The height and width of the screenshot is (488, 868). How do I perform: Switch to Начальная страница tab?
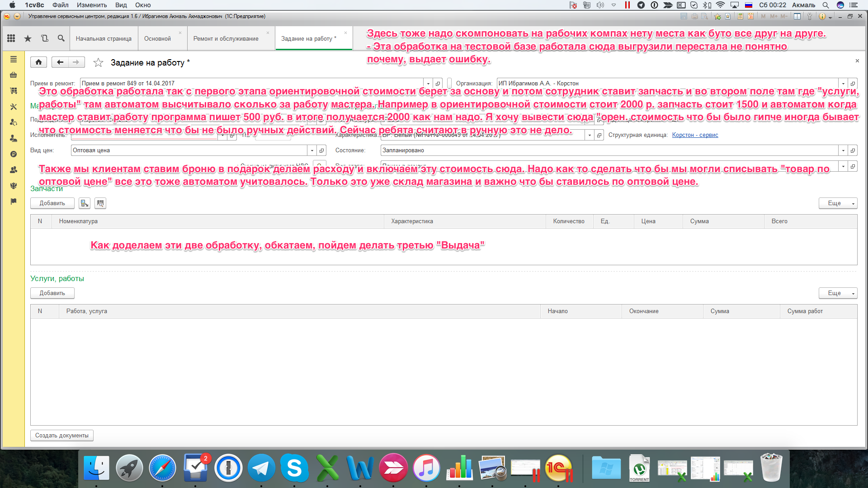click(x=104, y=39)
